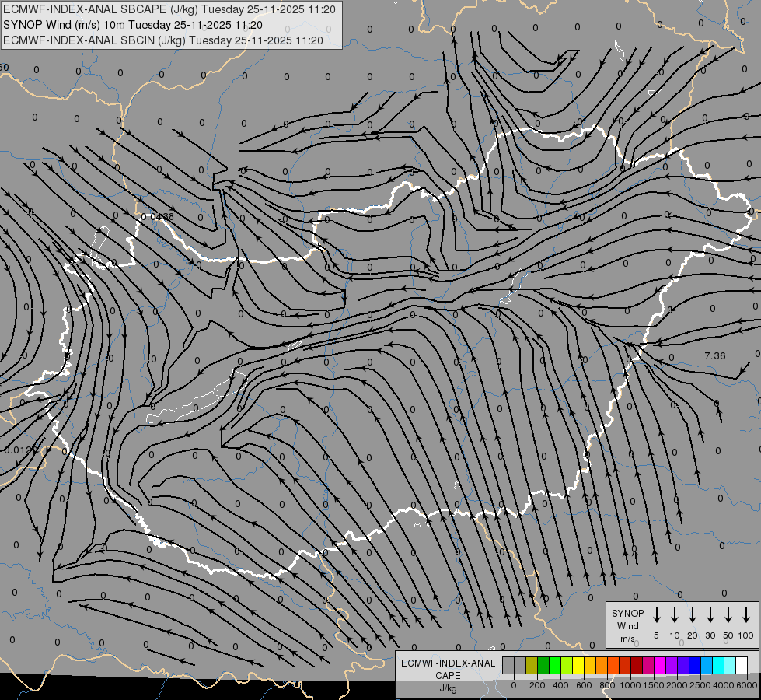
Task: Click the 0.0438 value label on map
Action: click(x=158, y=216)
